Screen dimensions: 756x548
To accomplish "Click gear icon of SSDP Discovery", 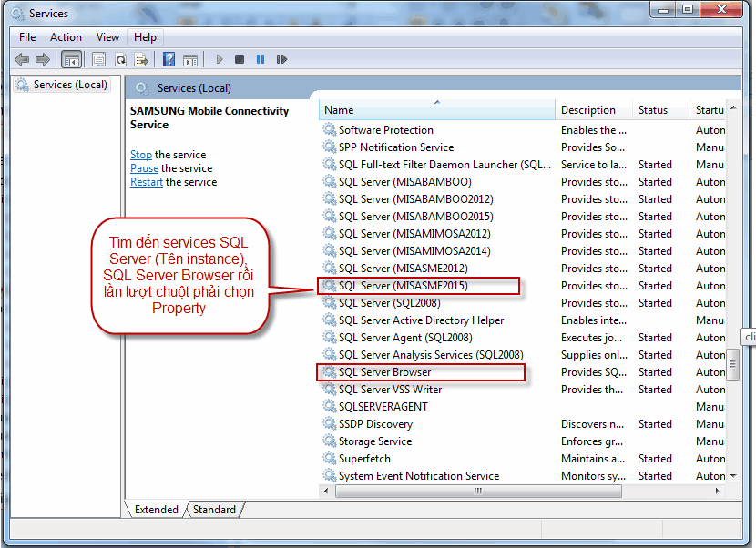I will tap(330, 423).
